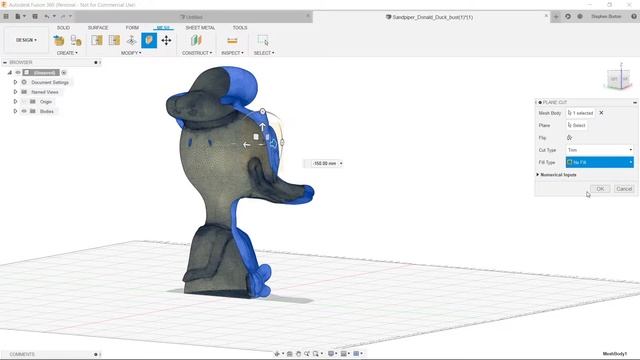640x360 pixels.
Task: Select the first Modify panel tool
Action: pos(97,40)
